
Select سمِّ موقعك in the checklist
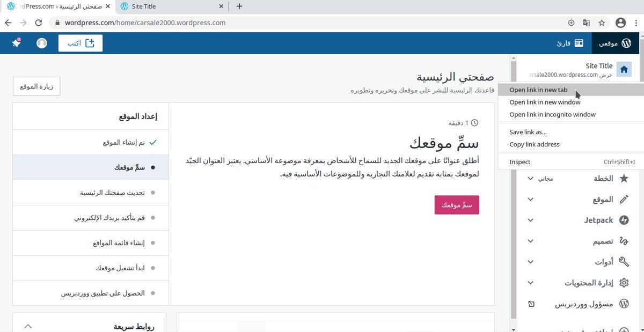pos(90,168)
